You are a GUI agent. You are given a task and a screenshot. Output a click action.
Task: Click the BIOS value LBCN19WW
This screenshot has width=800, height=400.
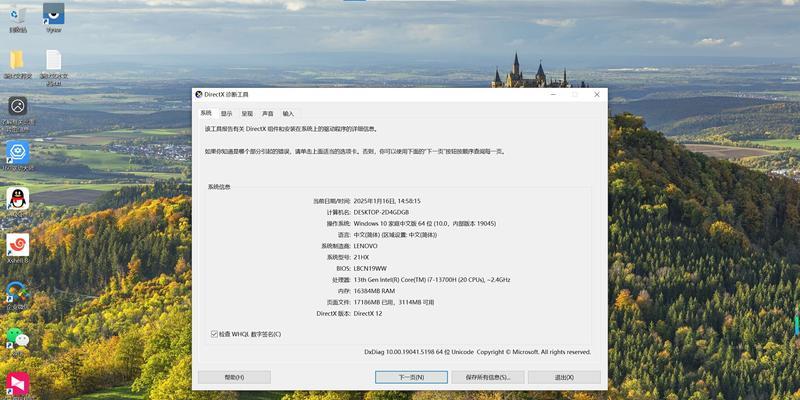point(369,268)
